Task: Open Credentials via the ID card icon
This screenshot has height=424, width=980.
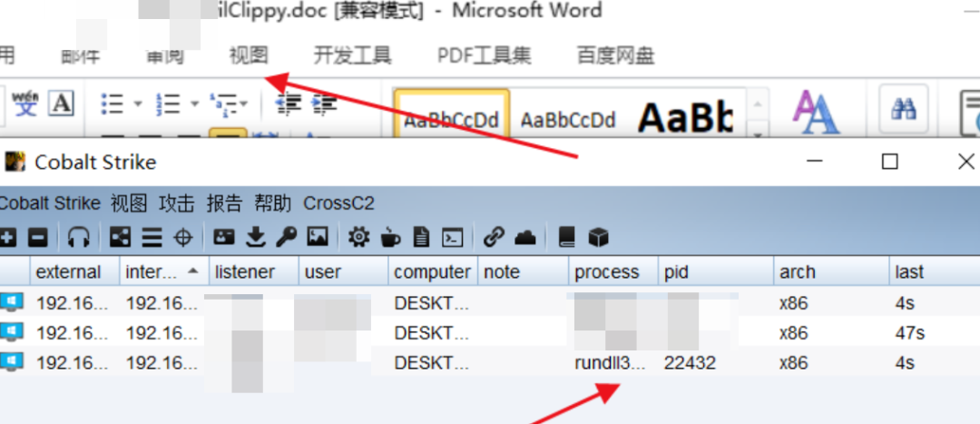Action: pyautogui.click(x=224, y=237)
